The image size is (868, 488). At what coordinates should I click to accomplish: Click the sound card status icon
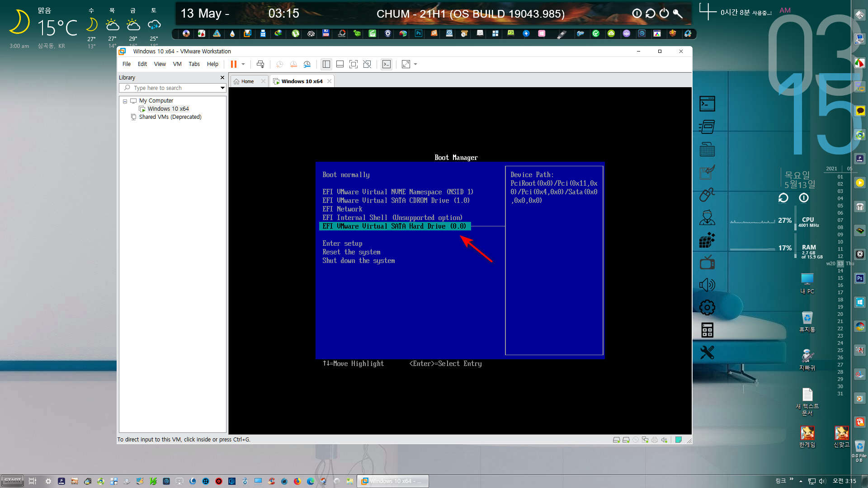pyautogui.click(x=664, y=440)
